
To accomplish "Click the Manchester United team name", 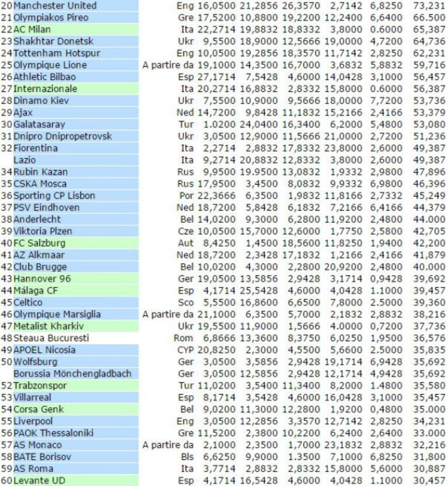I will coord(55,6).
